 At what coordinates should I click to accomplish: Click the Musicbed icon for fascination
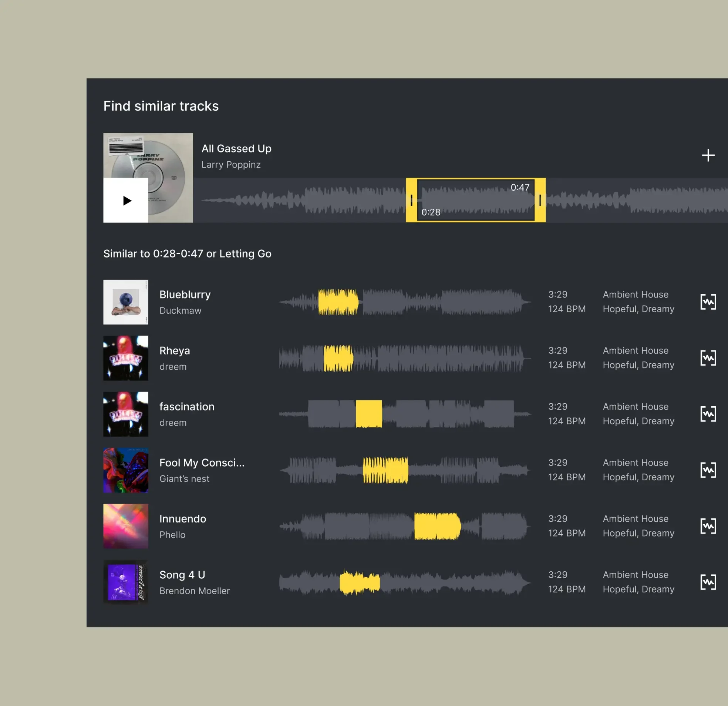[x=707, y=413]
